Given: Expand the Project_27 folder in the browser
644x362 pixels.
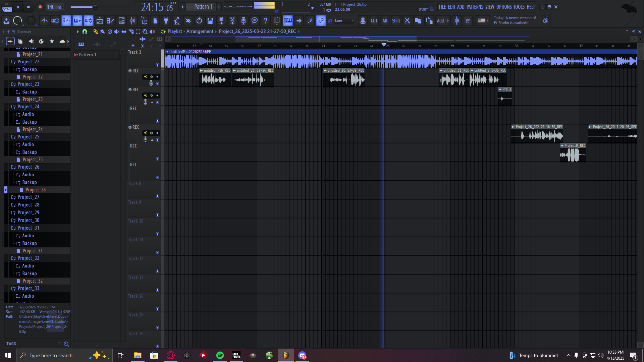Looking at the screenshot, I should 29,197.
